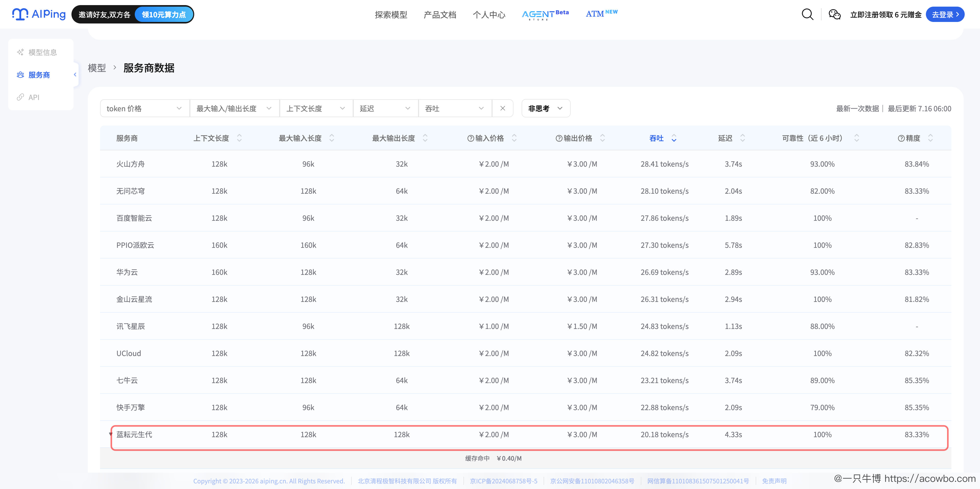Click 28.41 tokens/s throughput value
980x489 pixels.
coord(664,164)
